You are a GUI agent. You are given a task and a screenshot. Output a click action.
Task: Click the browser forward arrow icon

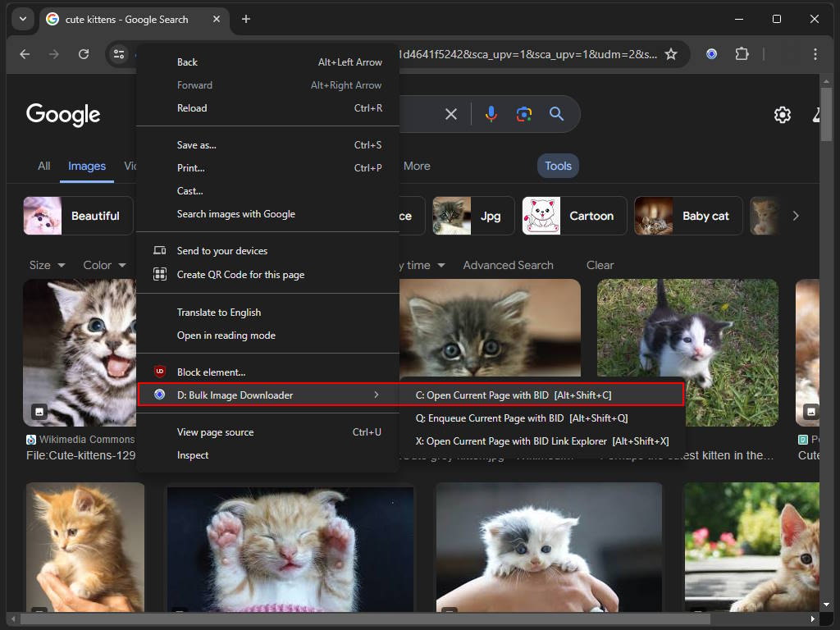pyautogui.click(x=54, y=54)
